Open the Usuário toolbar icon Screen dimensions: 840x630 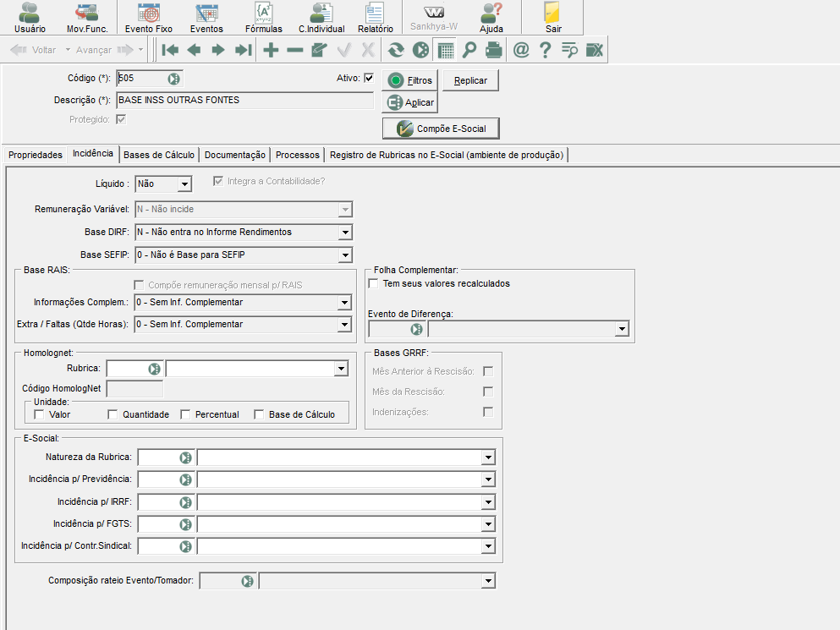(x=30, y=18)
